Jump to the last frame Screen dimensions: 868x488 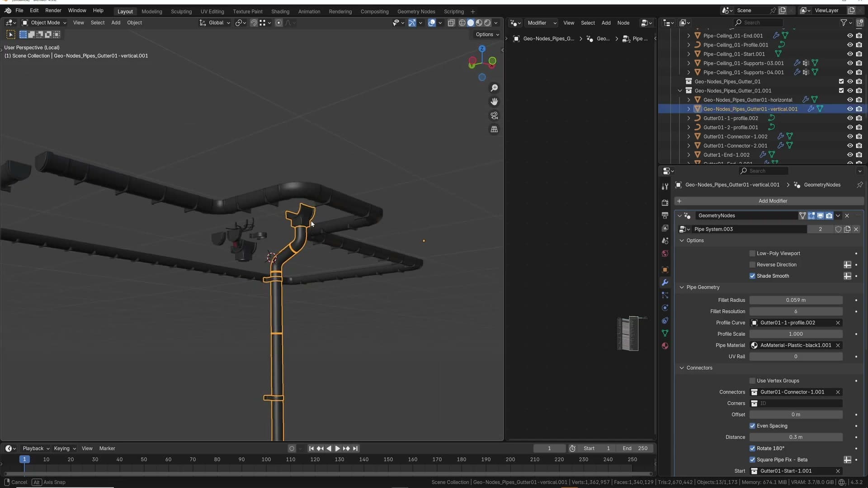pyautogui.click(x=355, y=449)
